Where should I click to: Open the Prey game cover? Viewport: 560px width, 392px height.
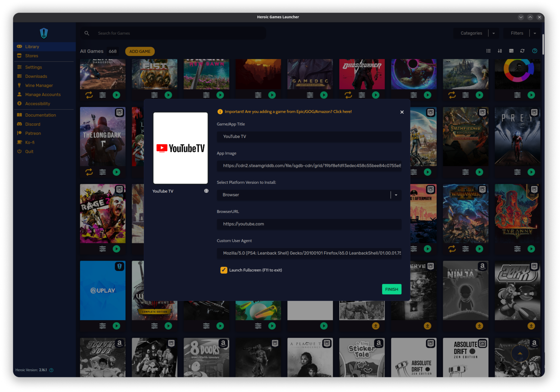517,137
